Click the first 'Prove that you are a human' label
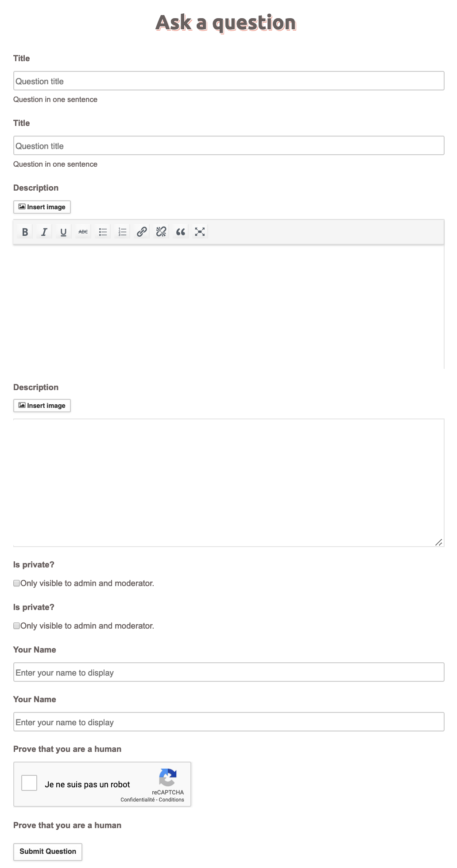The height and width of the screenshot is (868, 457). click(67, 749)
